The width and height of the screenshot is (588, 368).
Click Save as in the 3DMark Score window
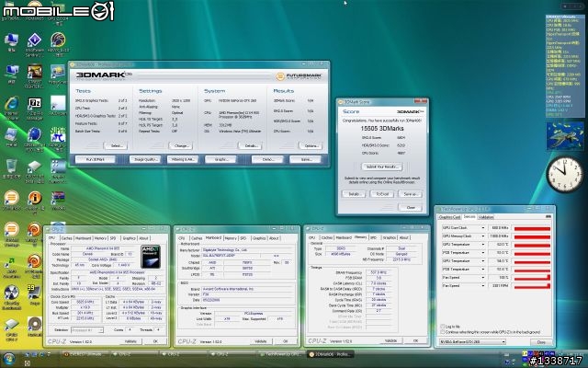pyautogui.click(x=410, y=194)
